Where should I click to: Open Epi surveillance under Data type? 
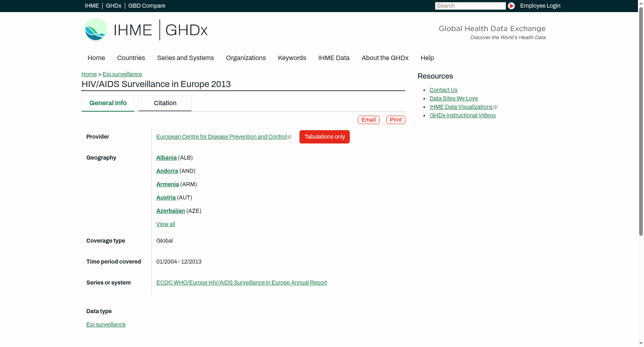106,324
